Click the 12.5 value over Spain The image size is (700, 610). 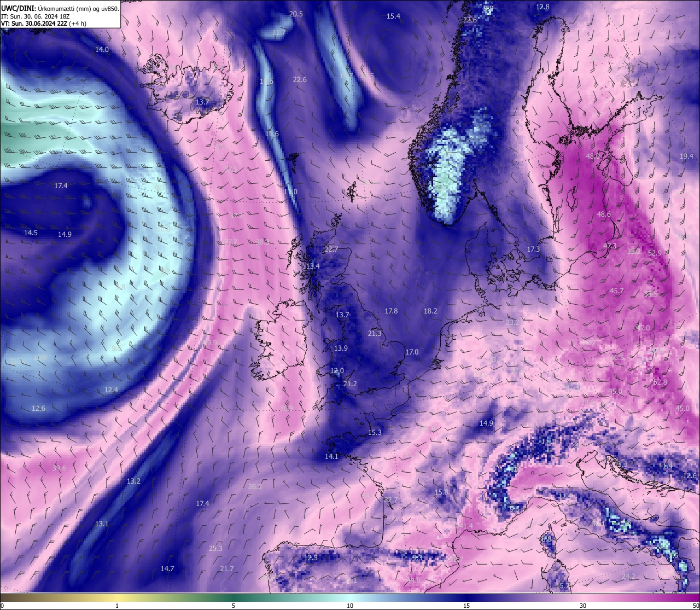coord(311,557)
